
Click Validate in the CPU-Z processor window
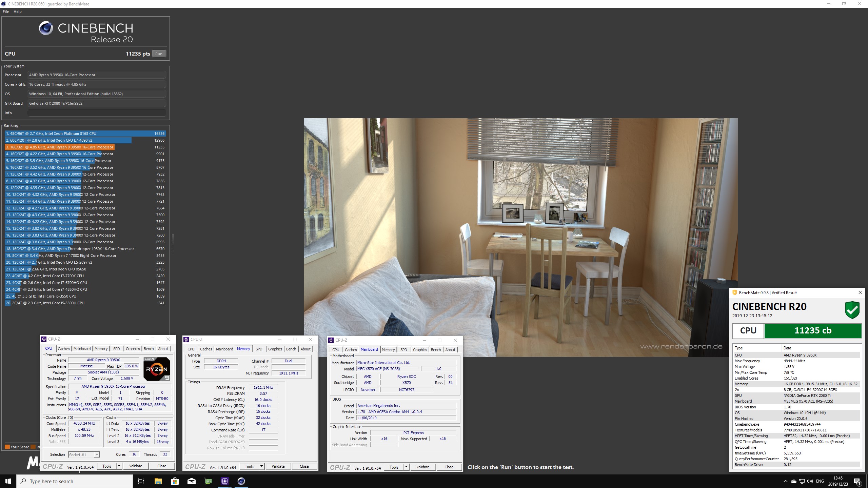point(136,466)
